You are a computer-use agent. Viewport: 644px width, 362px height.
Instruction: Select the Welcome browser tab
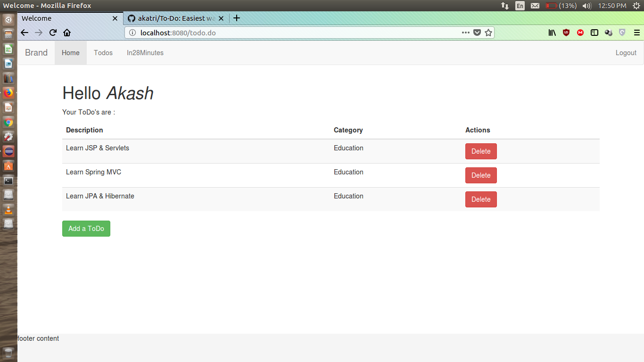pyautogui.click(x=70, y=18)
